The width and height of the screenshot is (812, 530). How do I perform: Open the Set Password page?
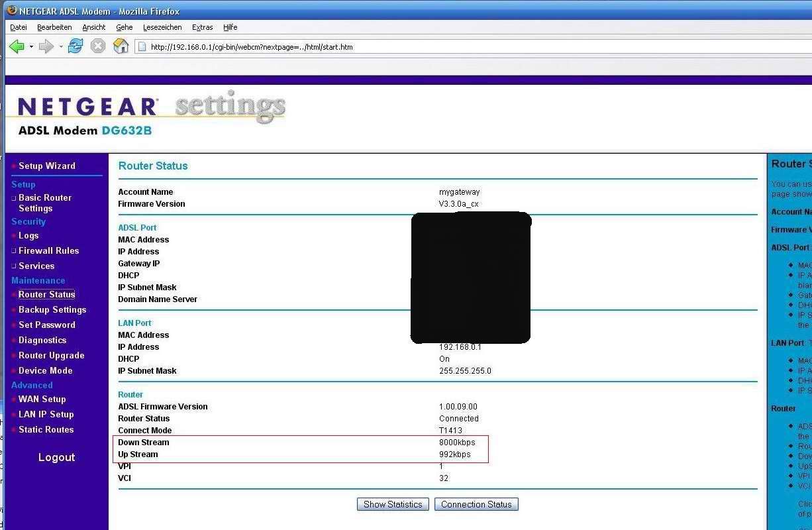tap(47, 325)
